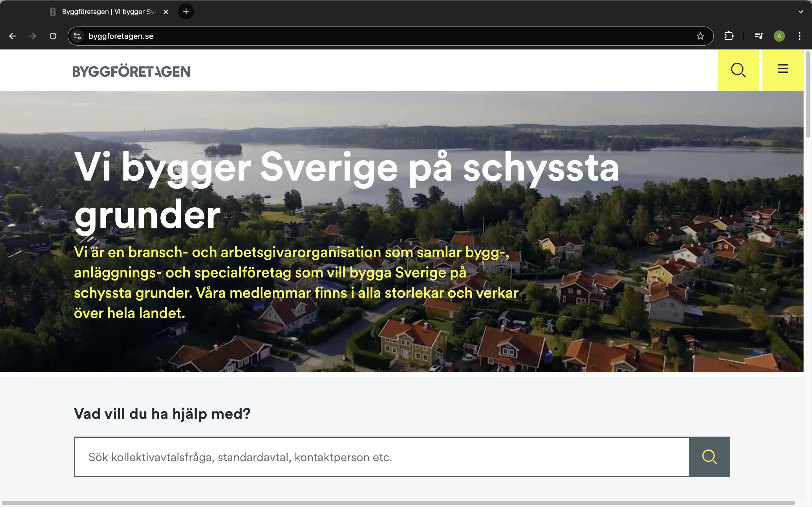
Task: Open the browser profile avatar menu
Action: coord(780,36)
